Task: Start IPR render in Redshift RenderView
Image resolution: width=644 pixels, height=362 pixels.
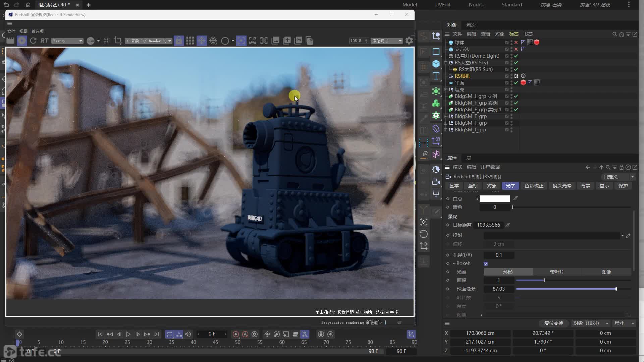Action: coord(22,41)
